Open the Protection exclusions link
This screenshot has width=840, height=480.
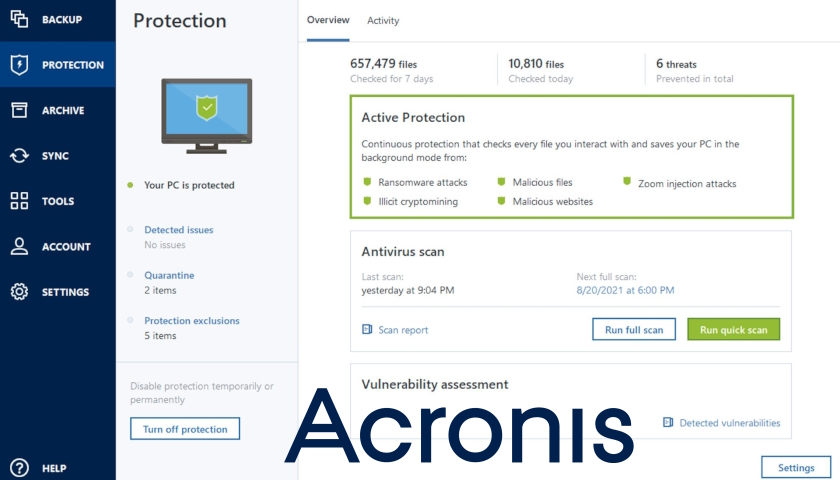(x=192, y=320)
